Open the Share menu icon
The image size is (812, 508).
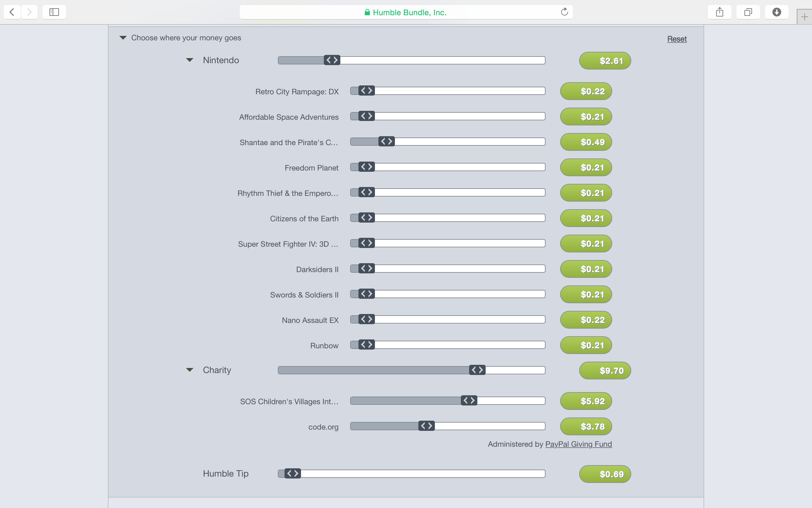[x=719, y=12]
